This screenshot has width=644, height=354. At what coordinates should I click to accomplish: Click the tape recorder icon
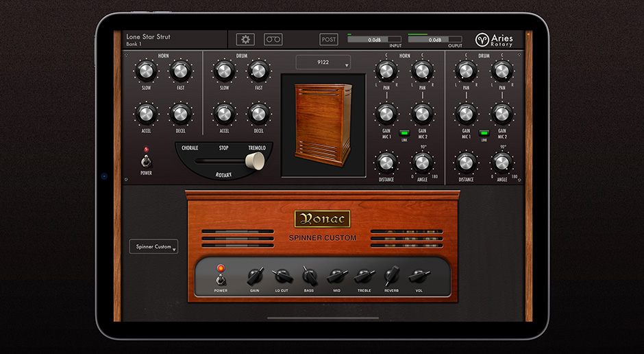point(273,40)
